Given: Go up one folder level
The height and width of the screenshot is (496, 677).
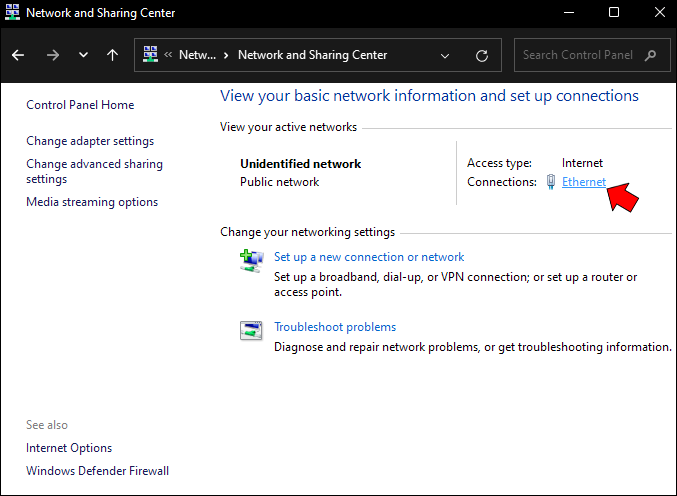Looking at the screenshot, I should point(112,55).
